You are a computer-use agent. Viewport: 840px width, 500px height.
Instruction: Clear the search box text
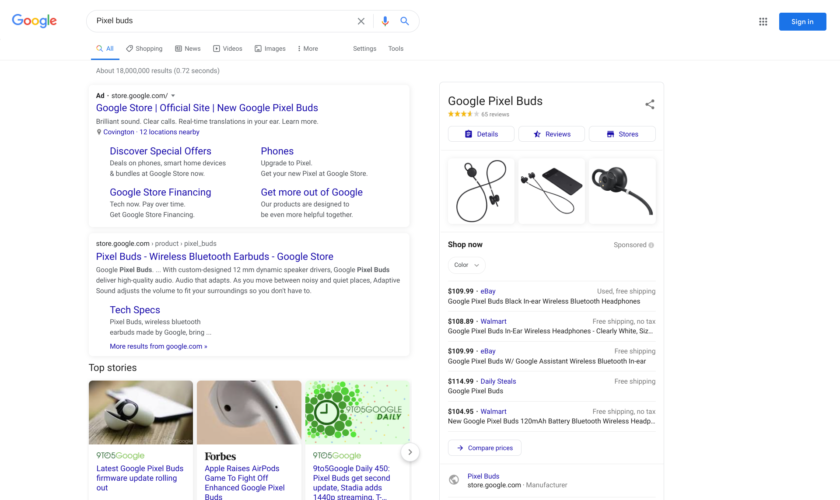pos(361,21)
